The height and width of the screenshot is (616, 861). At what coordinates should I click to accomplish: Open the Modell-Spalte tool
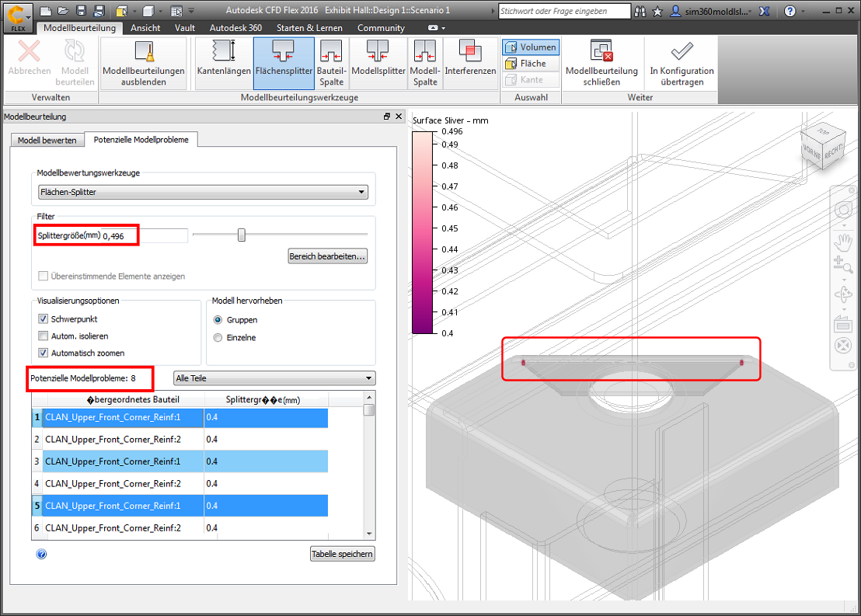click(x=425, y=63)
